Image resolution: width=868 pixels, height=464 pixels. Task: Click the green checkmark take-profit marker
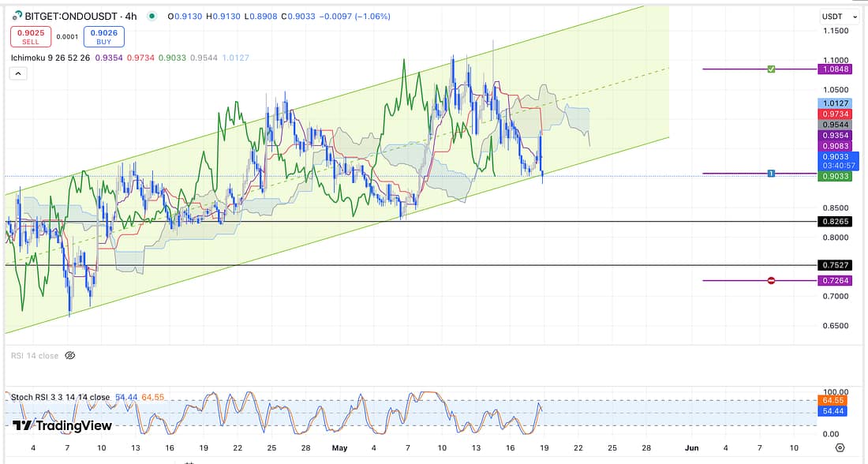tap(771, 69)
